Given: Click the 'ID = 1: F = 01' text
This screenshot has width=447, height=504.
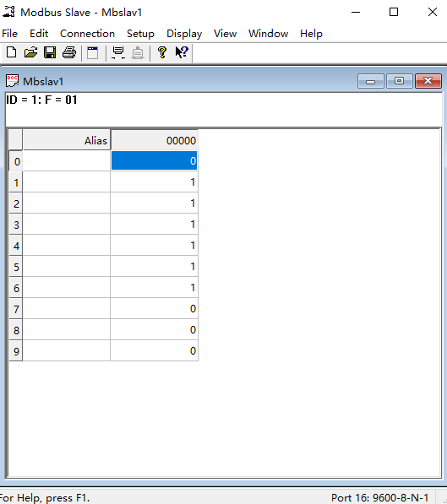Looking at the screenshot, I should pyautogui.click(x=41, y=100).
